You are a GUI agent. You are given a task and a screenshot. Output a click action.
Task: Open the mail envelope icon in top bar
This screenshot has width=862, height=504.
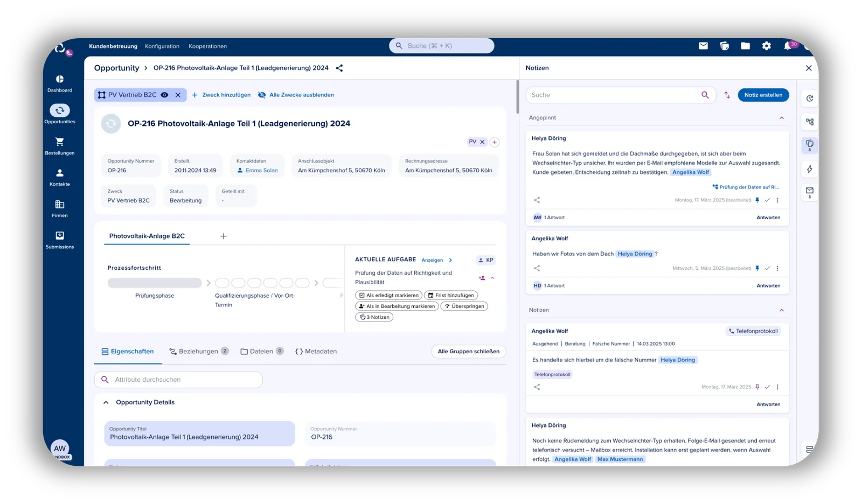(x=703, y=46)
